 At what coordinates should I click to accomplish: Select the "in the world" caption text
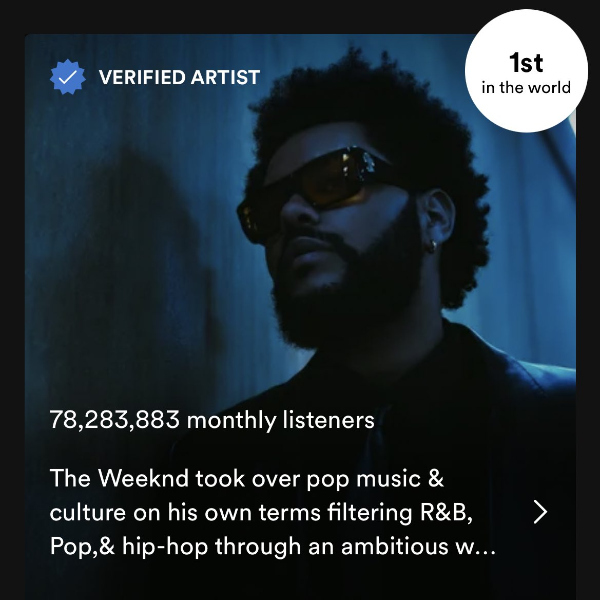(526, 88)
